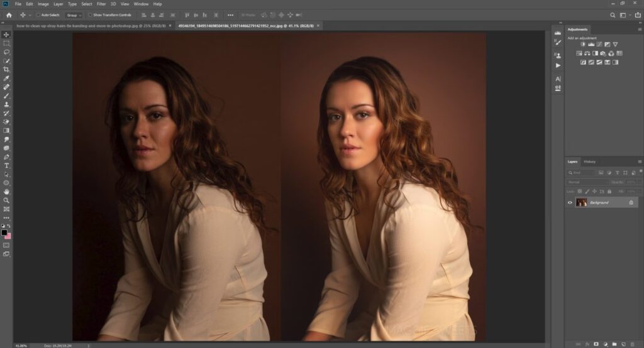Check Show Transform Controls
This screenshot has width=644, height=348.
(x=91, y=14)
